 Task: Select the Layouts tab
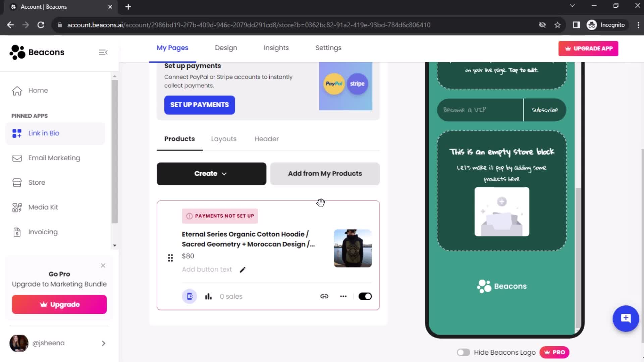224,138
